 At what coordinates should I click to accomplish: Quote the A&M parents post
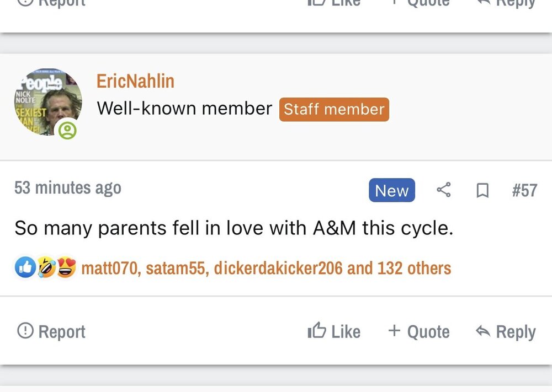pyautogui.click(x=419, y=331)
